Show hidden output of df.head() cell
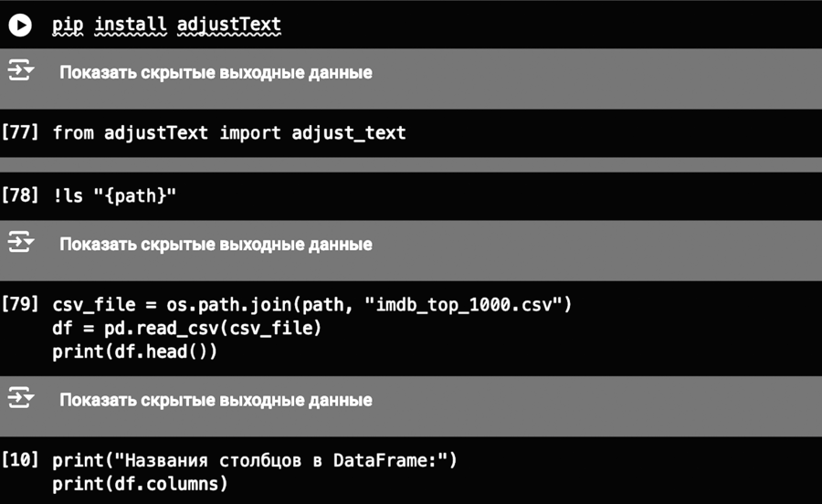This screenshot has height=504, width=822. click(216, 400)
